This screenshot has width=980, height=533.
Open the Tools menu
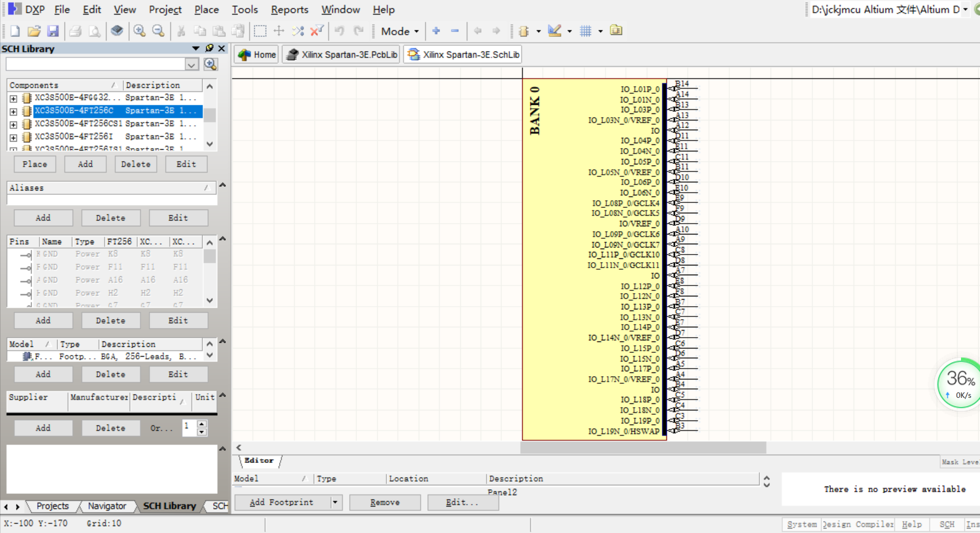(x=244, y=10)
